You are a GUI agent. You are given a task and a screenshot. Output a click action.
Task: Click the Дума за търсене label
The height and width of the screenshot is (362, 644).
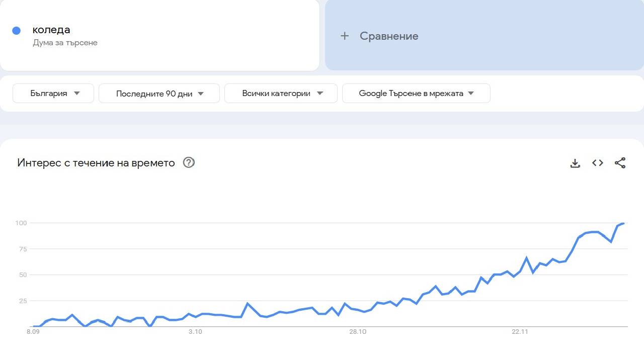(x=65, y=42)
